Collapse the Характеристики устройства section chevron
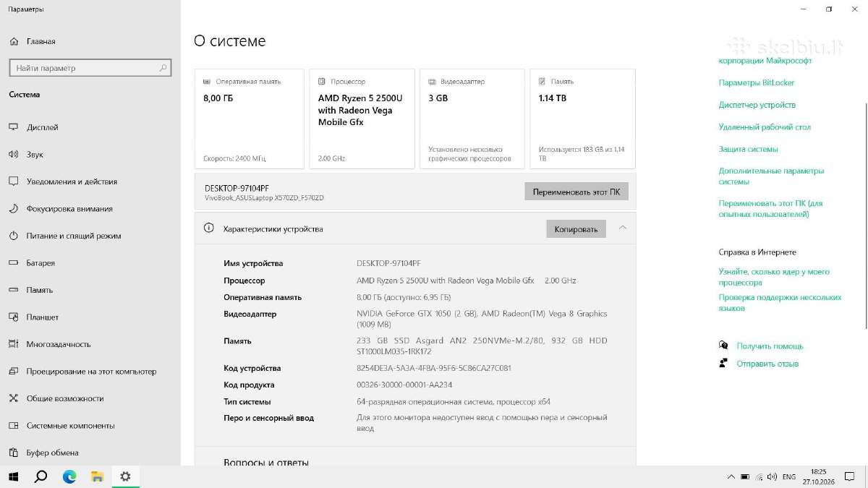868x488 pixels. coord(622,228)
